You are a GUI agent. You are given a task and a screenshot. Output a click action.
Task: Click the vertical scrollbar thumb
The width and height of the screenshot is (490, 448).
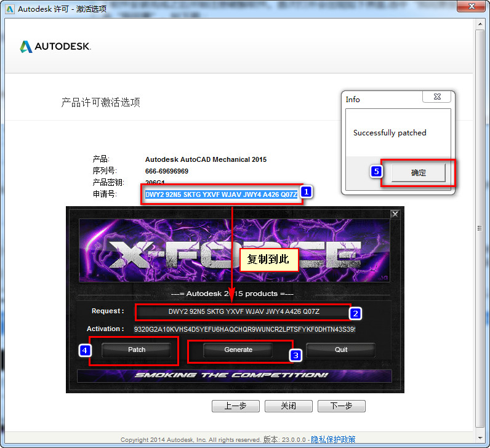coord(480,228)
